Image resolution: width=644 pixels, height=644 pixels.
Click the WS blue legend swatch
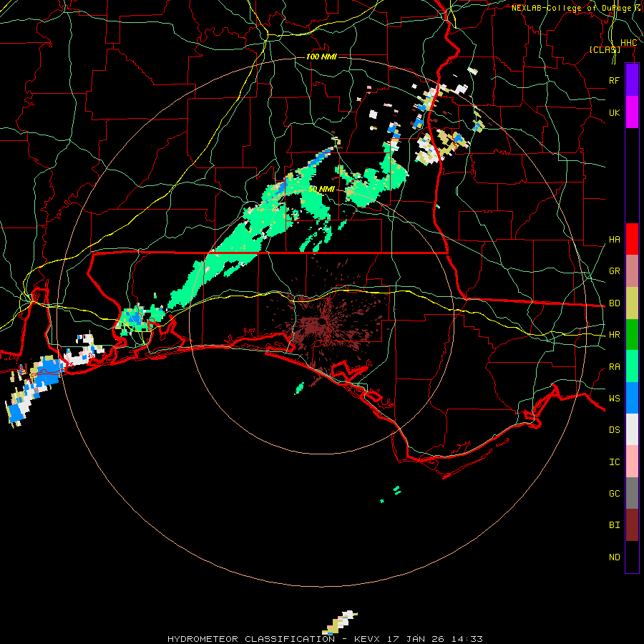click(x=632, y=398)
